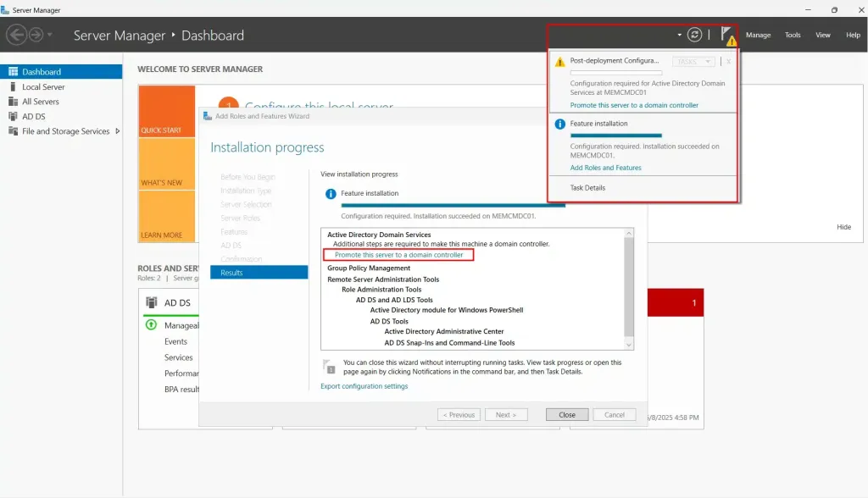The width and height of the screenshot is (868, 498).
Task: Select the Results step in wizard
Action: click(259, 272)
